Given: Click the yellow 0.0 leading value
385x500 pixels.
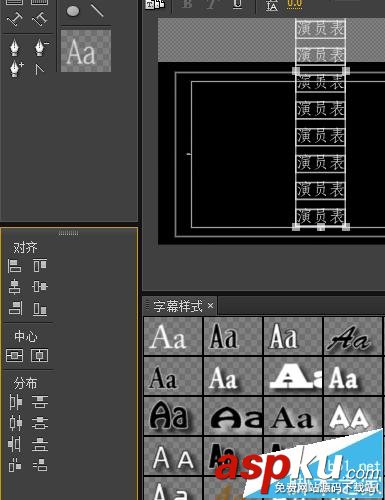Looking at the screenshot, I should pyautogui.click(x=295, y=4).
